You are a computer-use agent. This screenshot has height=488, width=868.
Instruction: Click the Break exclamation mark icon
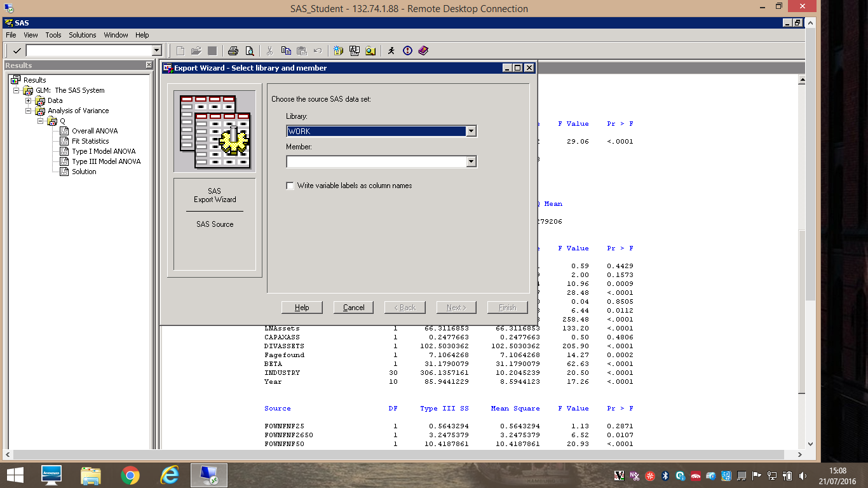(x=407, y=51)
